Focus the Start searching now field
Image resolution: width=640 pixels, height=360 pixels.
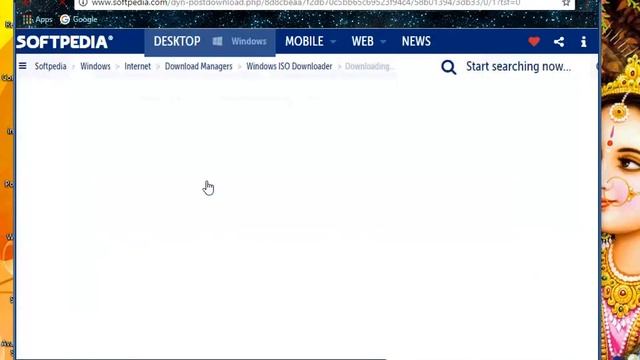pos(518,67)
